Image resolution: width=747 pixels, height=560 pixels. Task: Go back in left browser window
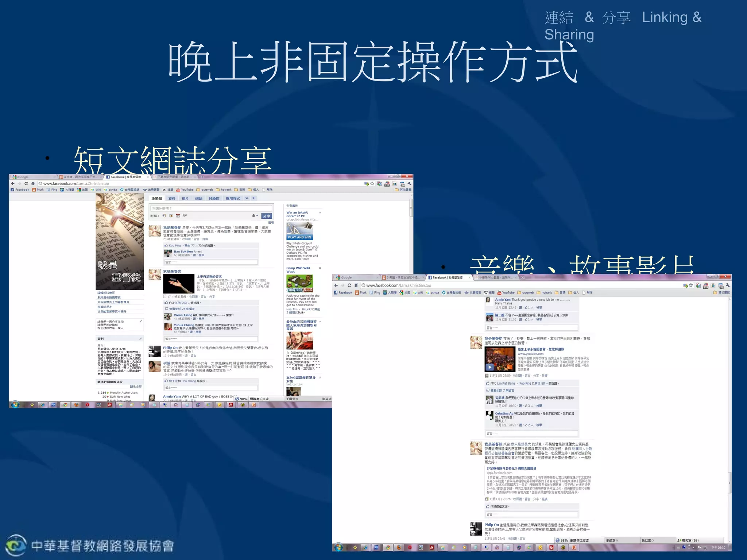[13, 183]
